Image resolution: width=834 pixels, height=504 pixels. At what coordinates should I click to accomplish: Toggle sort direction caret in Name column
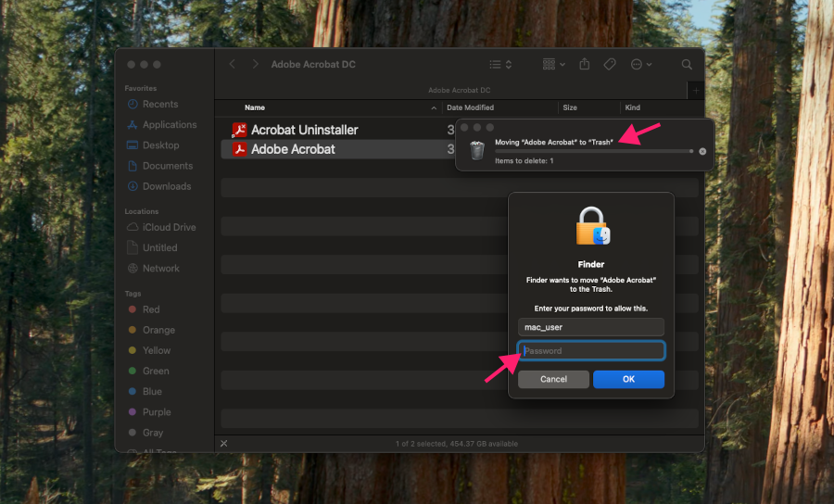[x=434, y=107]
